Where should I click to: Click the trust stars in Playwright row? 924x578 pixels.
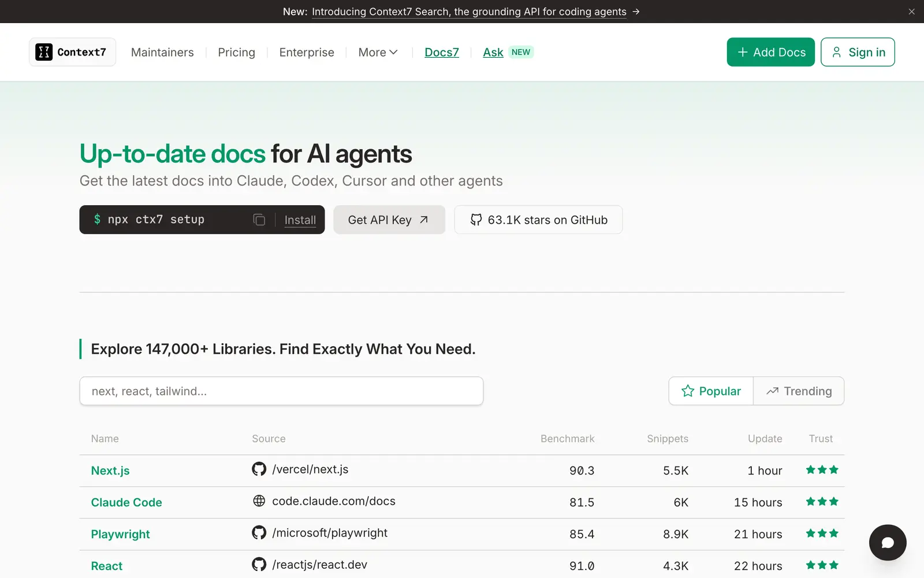click(x=822, y=533)
